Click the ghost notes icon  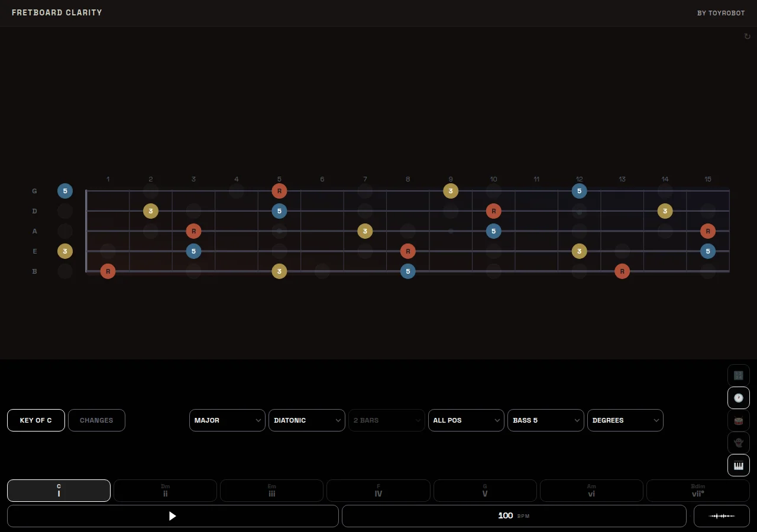tap(738, 443)
